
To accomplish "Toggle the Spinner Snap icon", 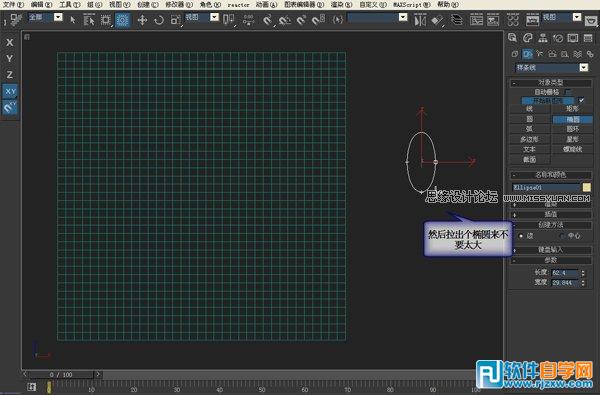I will click(318, 20).
